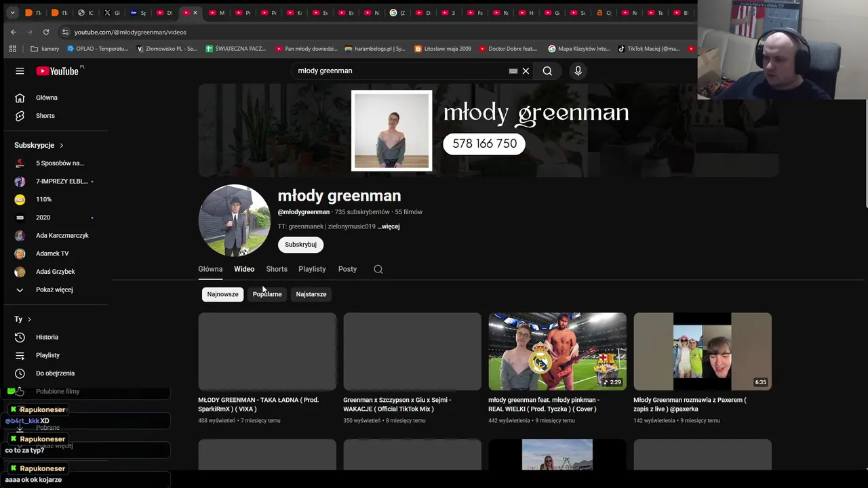The image size is (868, 488).
Task: Clear the search box with the X
Action: pos(526,71)
